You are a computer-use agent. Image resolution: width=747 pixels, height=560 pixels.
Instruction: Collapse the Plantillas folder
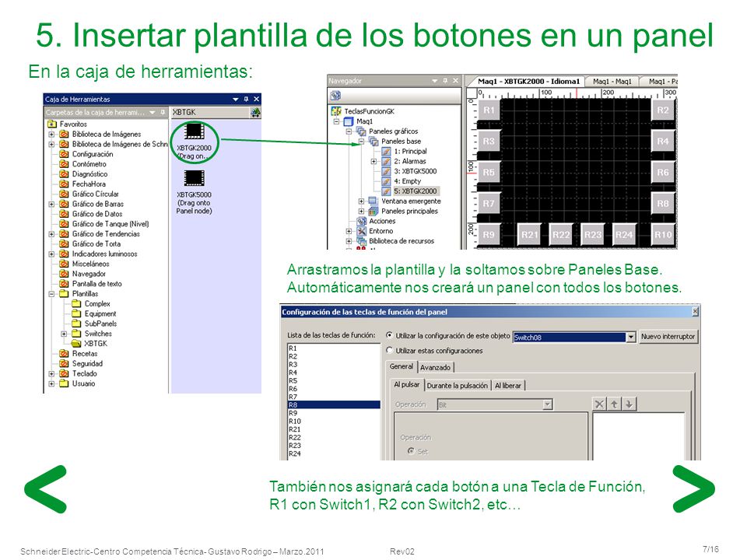[x=51, y=294]
